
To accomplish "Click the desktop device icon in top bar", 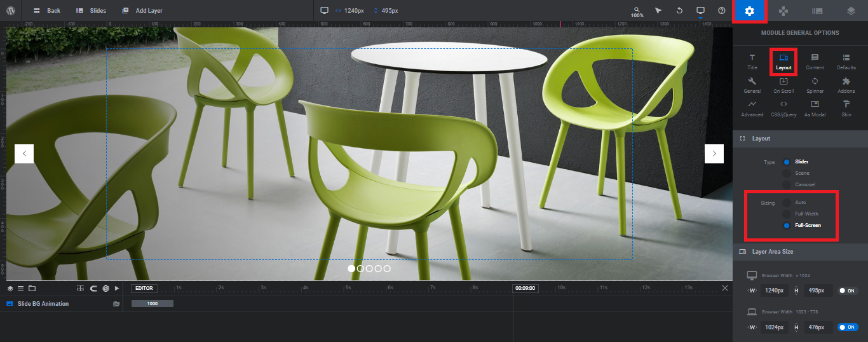I will (325, 11).
